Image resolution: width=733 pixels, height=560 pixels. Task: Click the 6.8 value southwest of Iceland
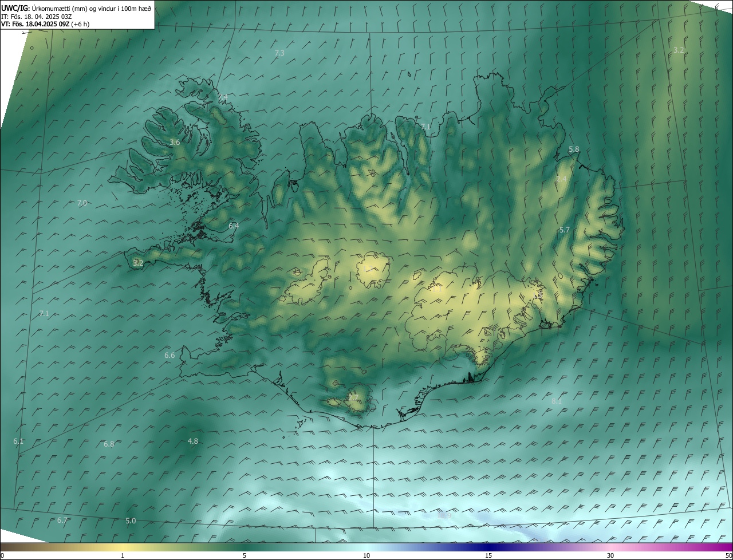pos(109,444)
